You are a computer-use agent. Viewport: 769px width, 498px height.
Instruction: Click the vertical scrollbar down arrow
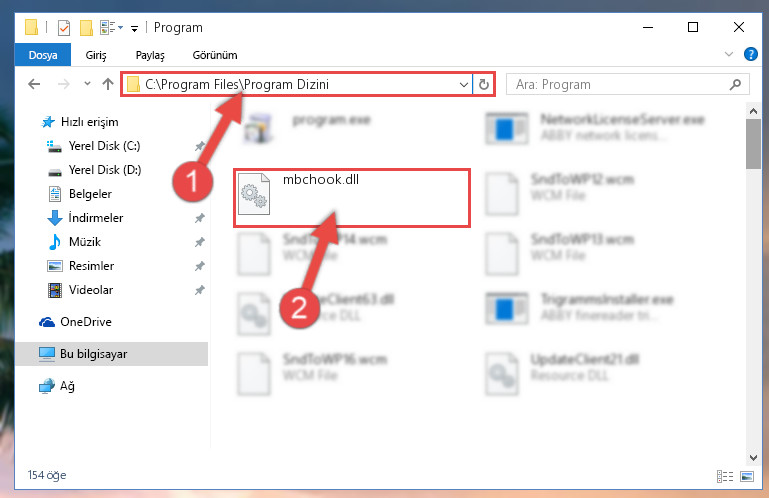click(753, 457)
